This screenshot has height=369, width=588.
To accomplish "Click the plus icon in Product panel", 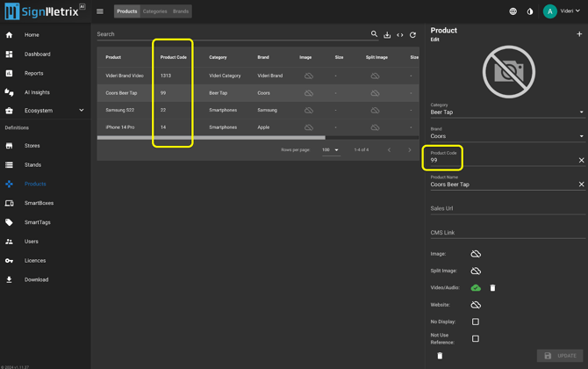I will pyautogui.click(x=579, y=34).
